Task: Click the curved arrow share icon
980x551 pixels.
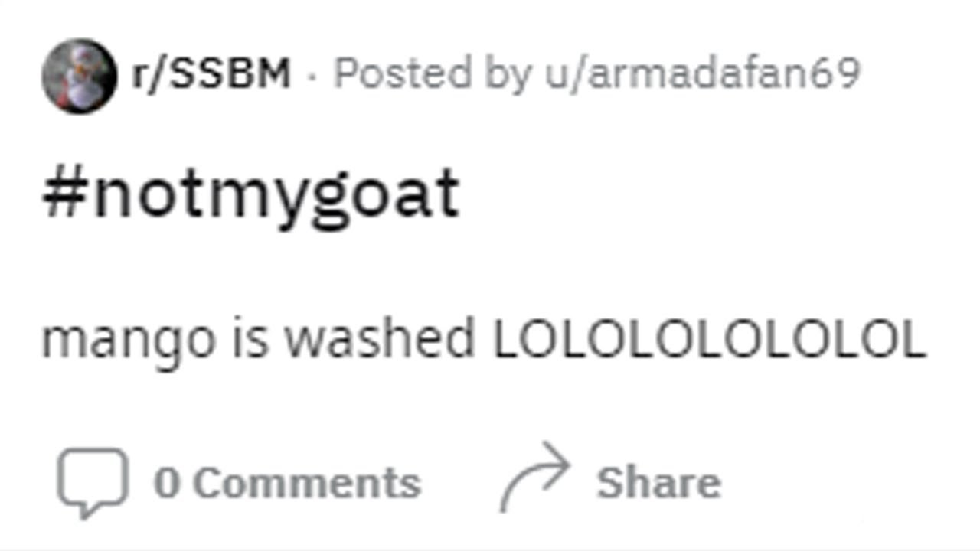Action: pyautogui.click(x=535, y=477)
